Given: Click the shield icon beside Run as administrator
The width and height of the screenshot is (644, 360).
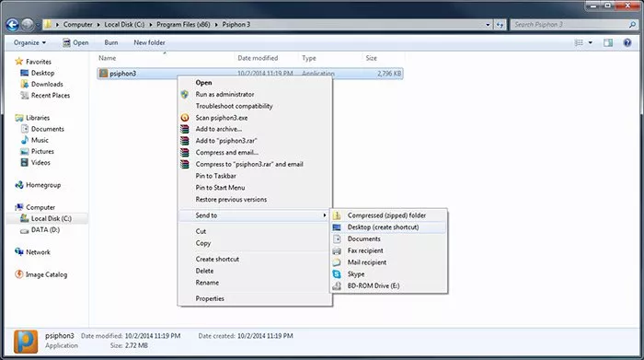Looking at the screenshot, I should coord(185,94).
